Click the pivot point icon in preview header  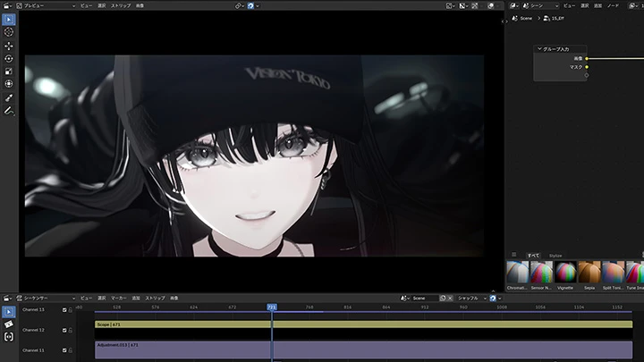(x=239, y=5)
